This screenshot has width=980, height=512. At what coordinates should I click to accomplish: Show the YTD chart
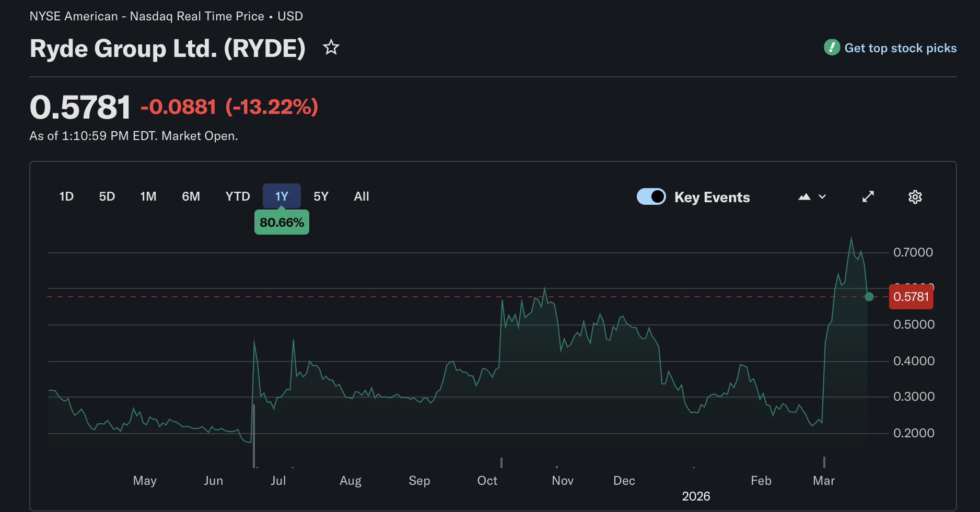[x=238, y=196]
